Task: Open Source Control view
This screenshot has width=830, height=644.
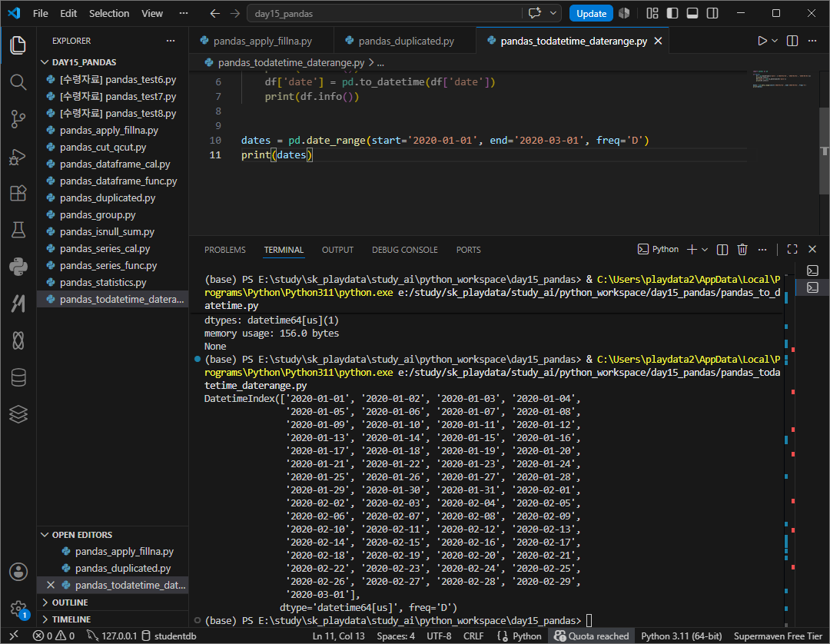Action: coord(18,119)
